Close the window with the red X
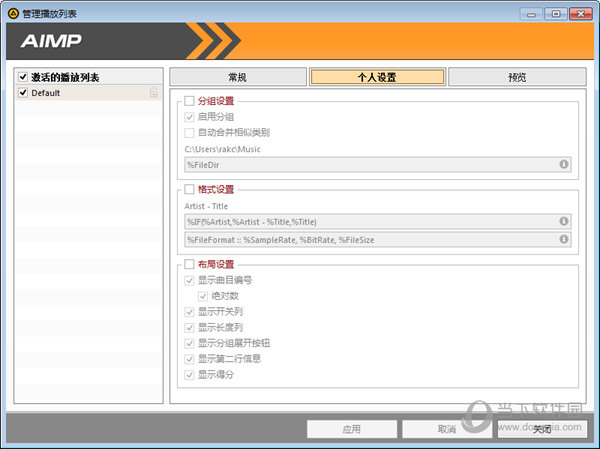This screenshot has width=600, height=449. click(x=580, y=14)
